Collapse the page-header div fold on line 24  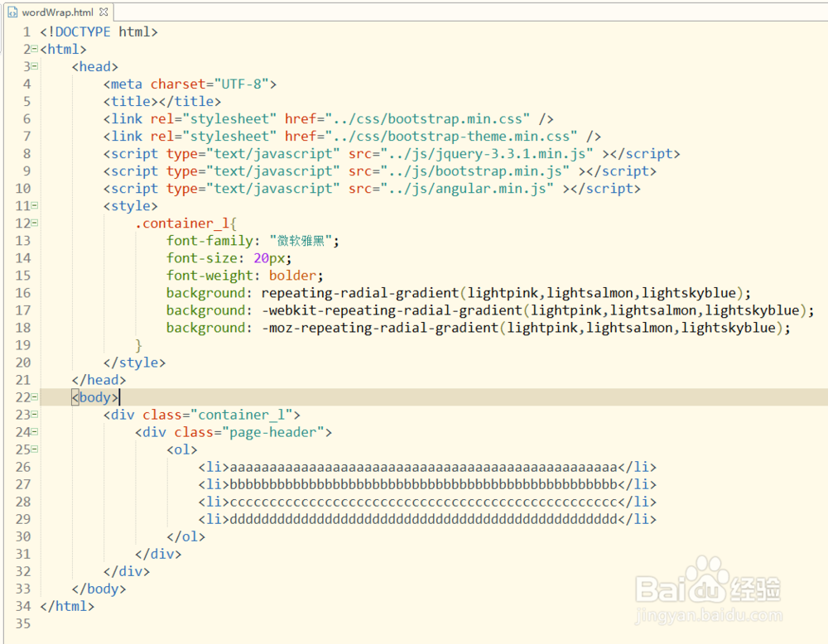(x=34, y=432)
